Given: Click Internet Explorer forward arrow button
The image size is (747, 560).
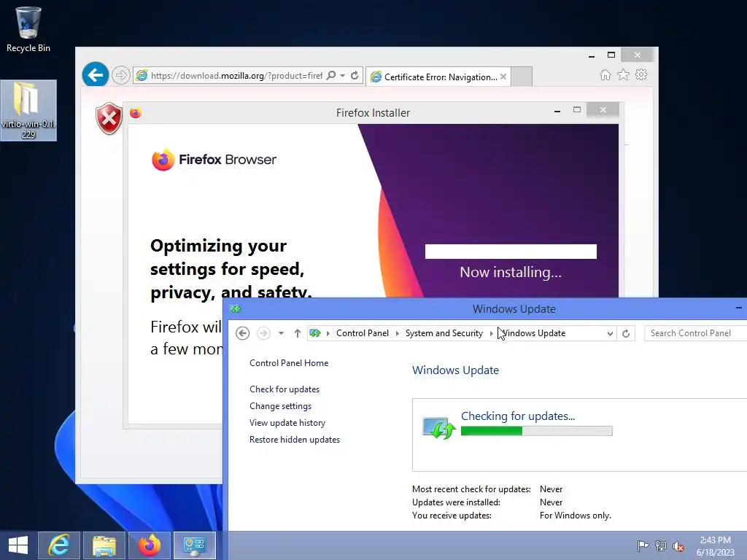Looking at the screenshot, I should 121,75.
